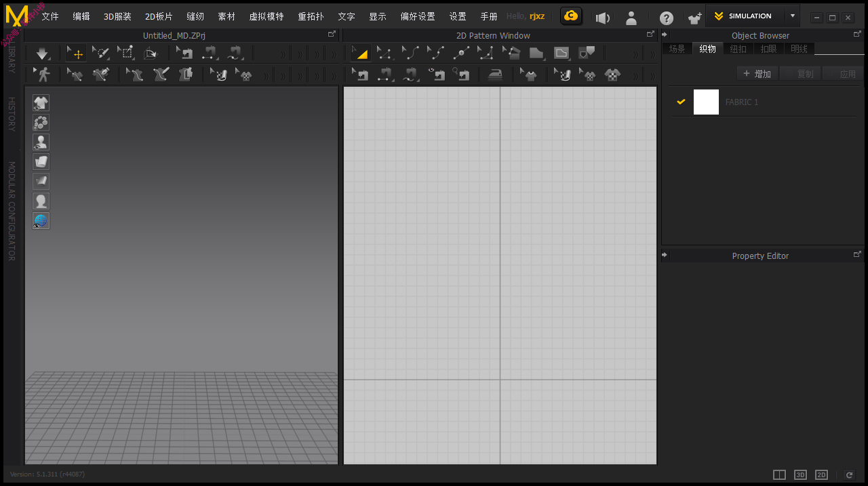Undock the 2D Pattern Window
The image size is (868, 486).
click(650, 34)
